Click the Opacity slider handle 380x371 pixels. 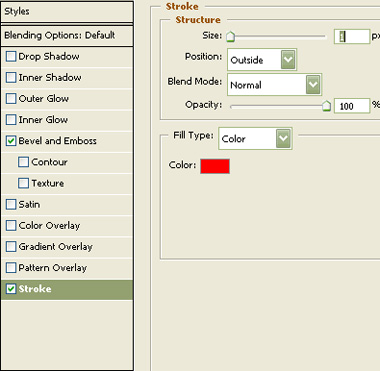[x=326, y=106]
